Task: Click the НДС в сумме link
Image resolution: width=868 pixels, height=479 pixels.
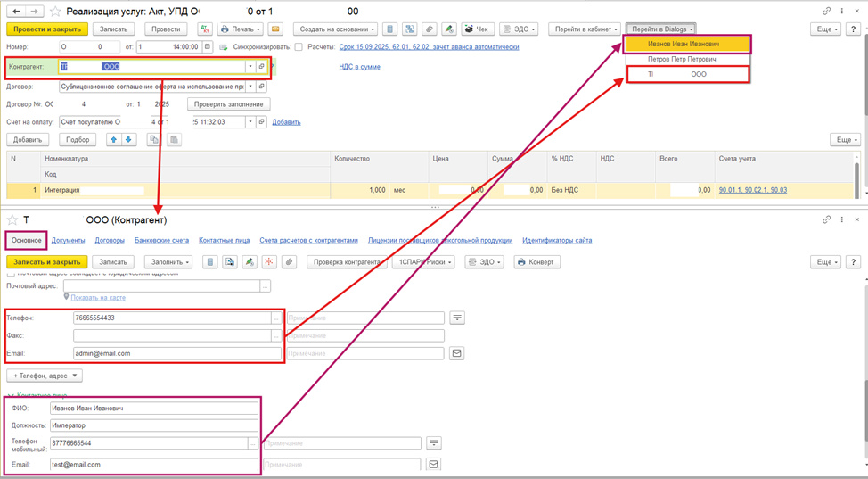Action: 359,67
